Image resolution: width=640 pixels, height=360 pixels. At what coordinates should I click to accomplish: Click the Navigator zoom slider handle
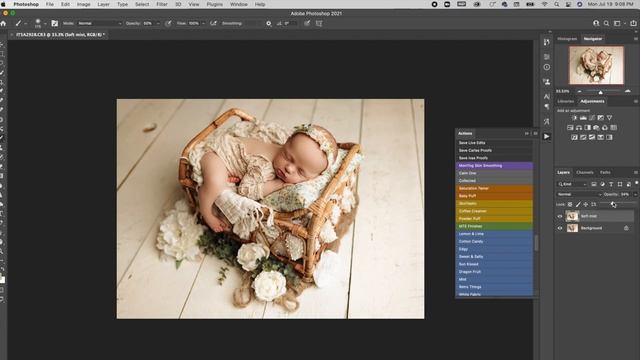pos(600,92)
